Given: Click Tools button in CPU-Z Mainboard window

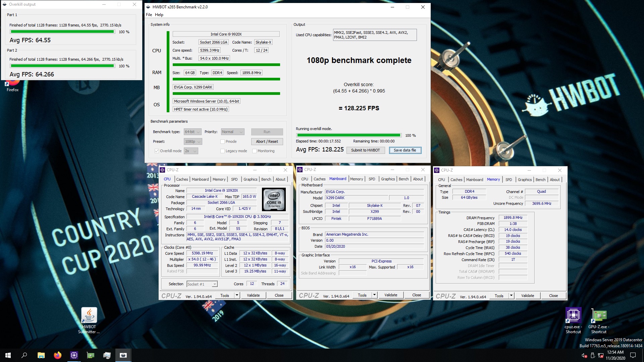Looking at the screenshot, I should (362, 295).
